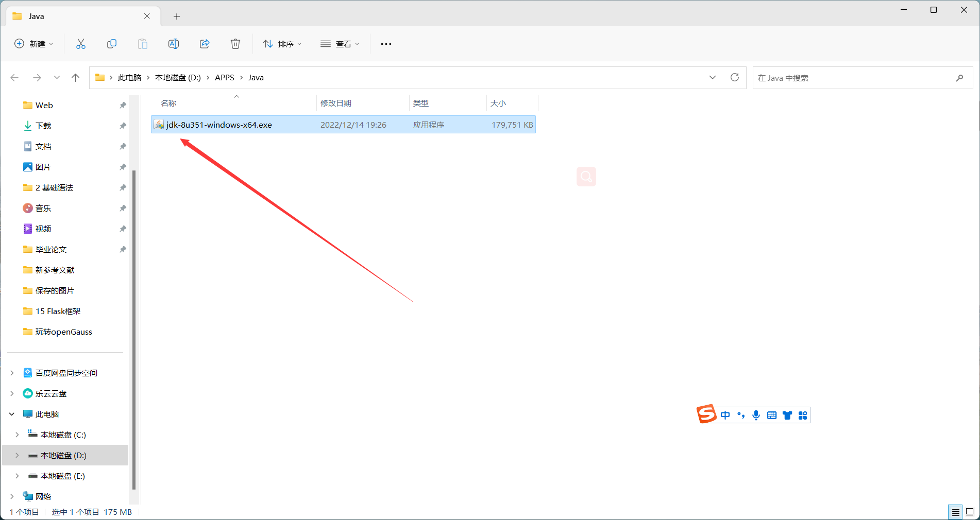Viewport: 980px width, 520px height.
Task: Open the three-dot See more menu
Action: [x=386, y=44]
